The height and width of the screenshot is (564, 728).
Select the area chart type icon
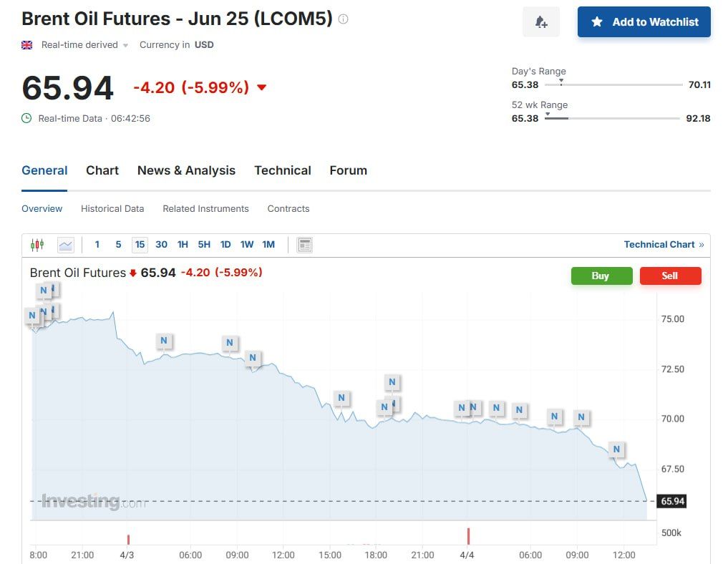click(66, 245)
